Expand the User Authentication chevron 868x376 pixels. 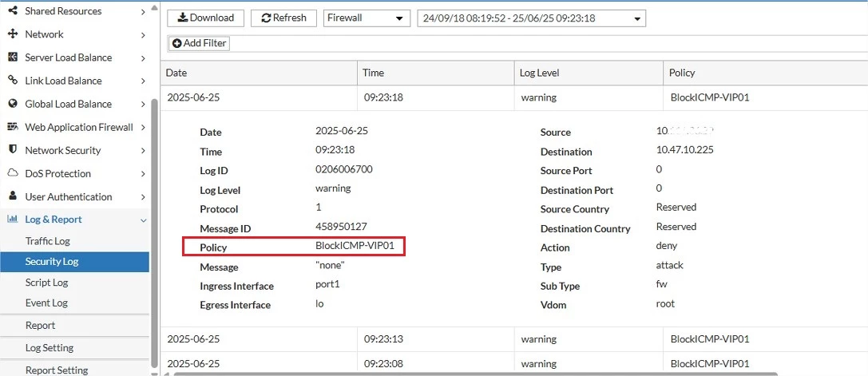[143, 197]
